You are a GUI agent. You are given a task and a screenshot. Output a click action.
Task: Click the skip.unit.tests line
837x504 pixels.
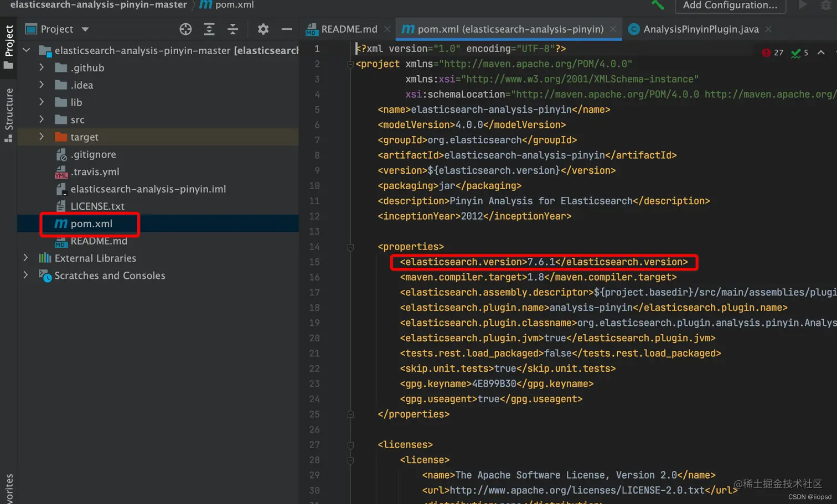click(x=508, y=368)
